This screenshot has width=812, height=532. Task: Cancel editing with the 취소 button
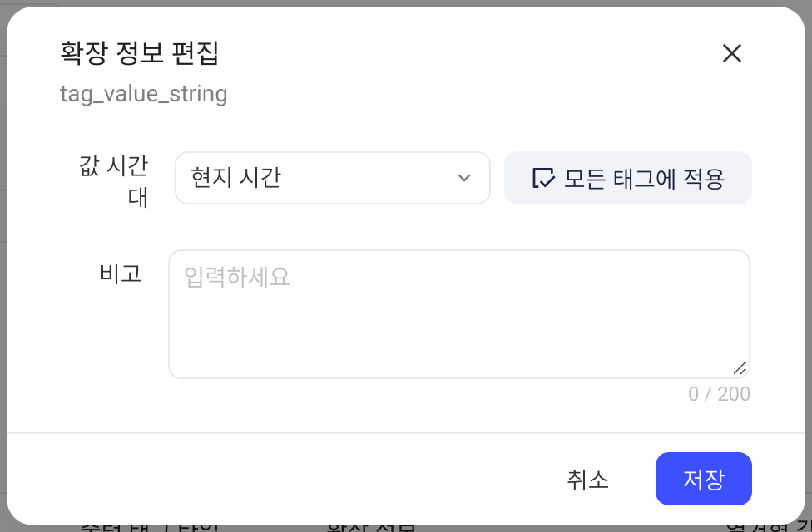587,479
